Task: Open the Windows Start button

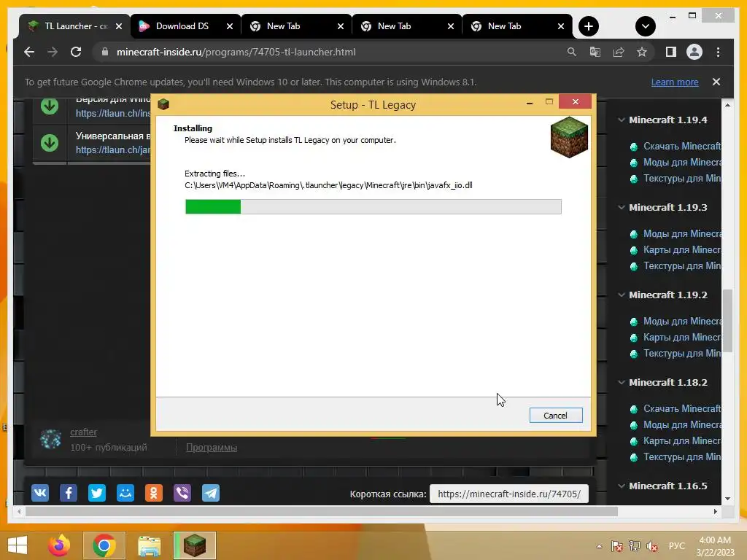Action: 18,545
